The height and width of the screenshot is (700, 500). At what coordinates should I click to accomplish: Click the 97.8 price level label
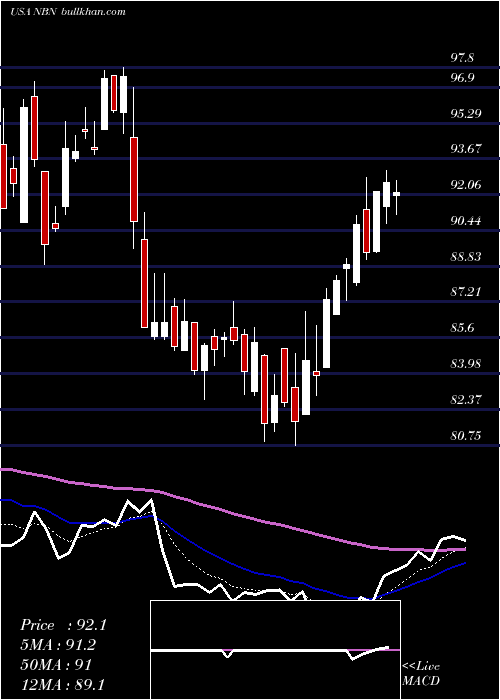click(x=462, y=58)
